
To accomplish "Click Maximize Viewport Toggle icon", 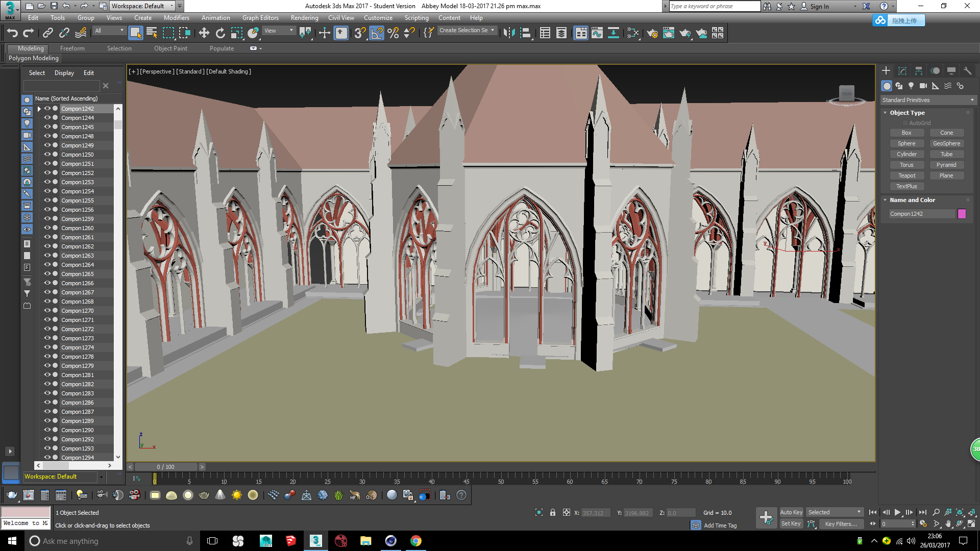I will click(x=971, y=523).
